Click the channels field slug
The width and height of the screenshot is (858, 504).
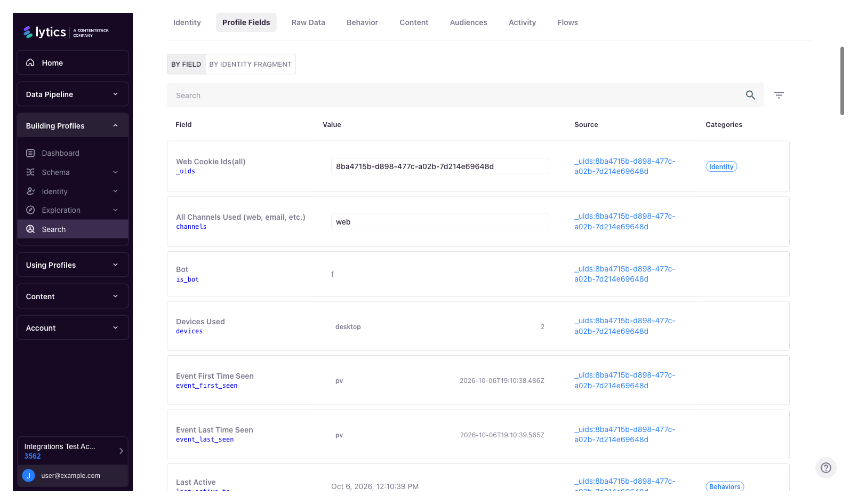tap(191, 227)
